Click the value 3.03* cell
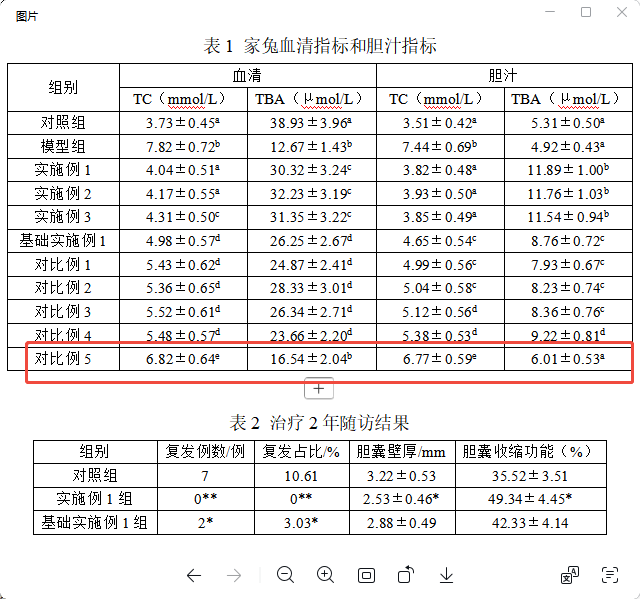 302,522
